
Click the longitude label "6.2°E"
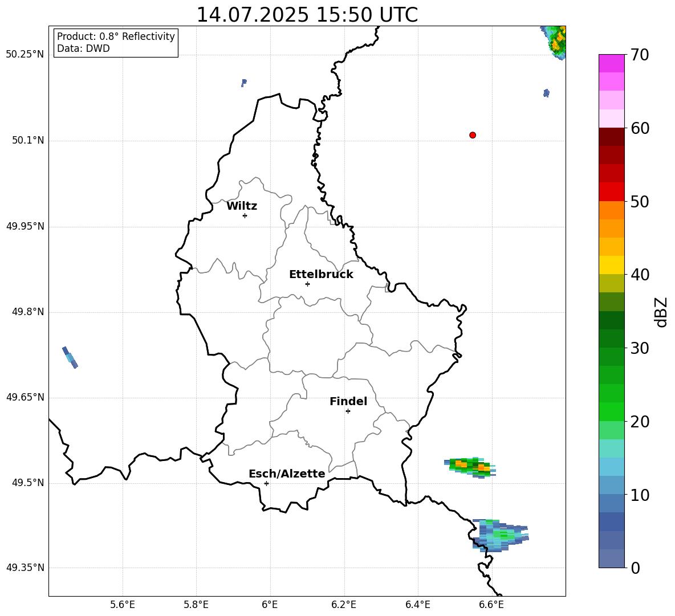pyautogui.click(x=344, y=605)
